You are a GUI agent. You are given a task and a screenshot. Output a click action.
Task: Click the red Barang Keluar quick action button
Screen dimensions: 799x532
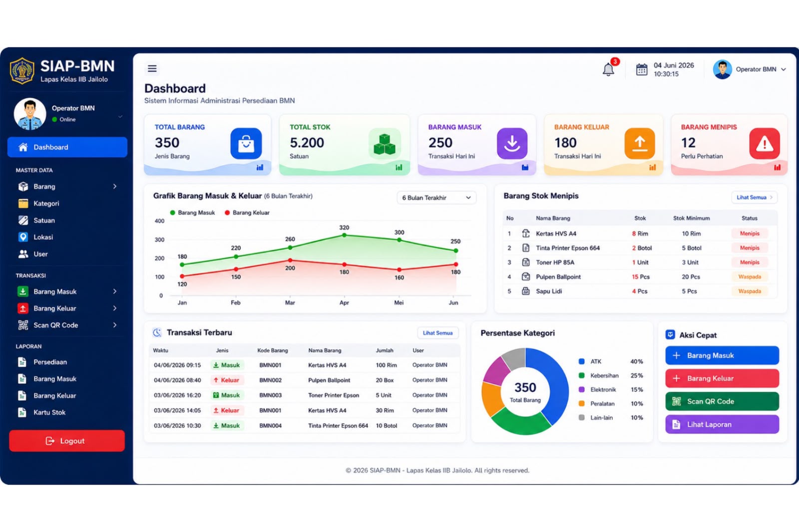(722, 378)
